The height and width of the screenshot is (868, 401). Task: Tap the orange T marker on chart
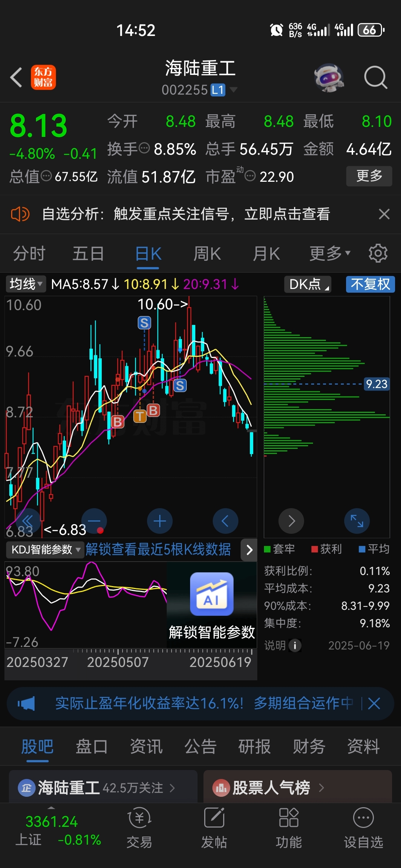pyautogui.click(x=140, y=416)
